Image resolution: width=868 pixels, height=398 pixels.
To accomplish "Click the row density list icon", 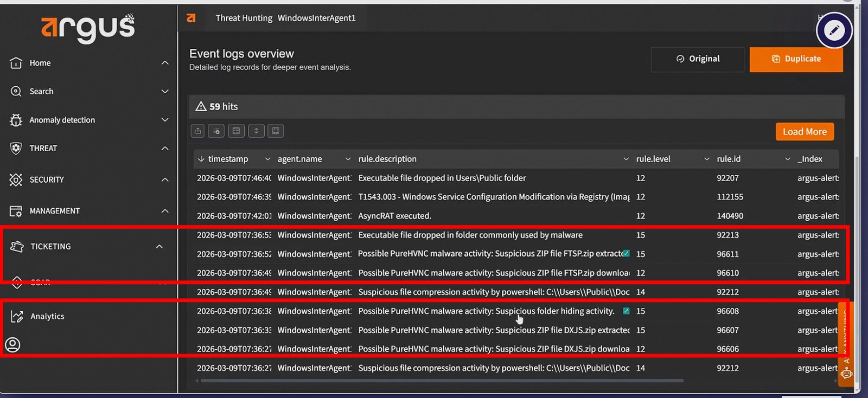I will click(x=236, y=131).
